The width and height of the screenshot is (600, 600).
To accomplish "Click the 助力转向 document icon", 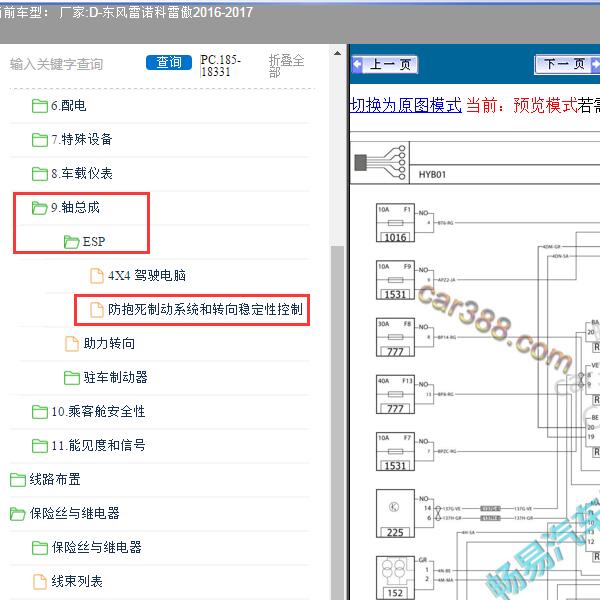I will click(x=72, y=344).
